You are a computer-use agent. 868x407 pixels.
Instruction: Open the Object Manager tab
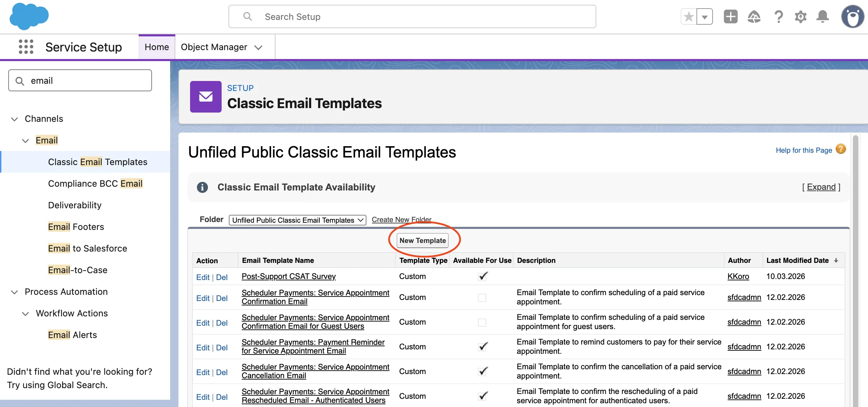[214, 47]
